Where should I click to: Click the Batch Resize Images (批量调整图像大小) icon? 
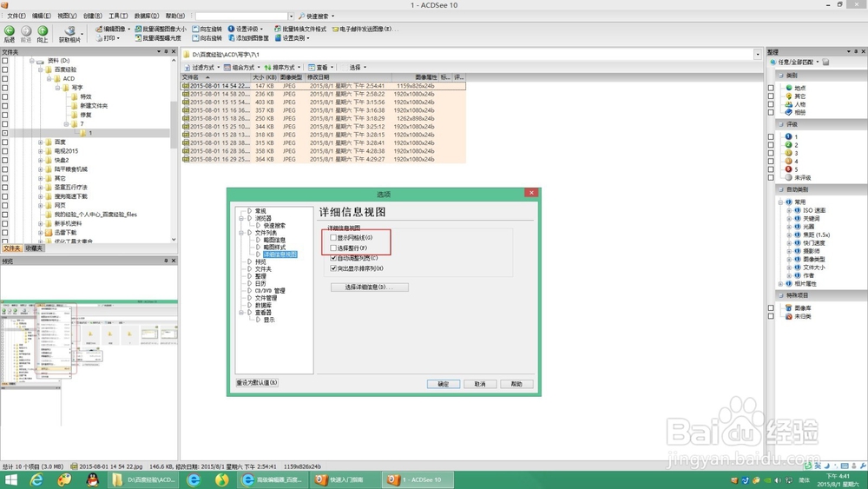coord(138,29)
